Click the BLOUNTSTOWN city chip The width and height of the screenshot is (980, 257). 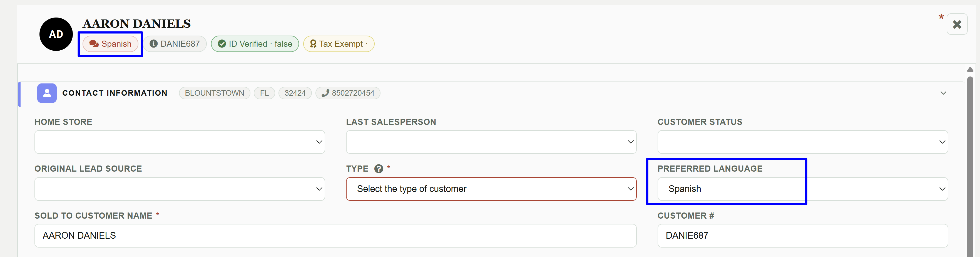click(215, 93)
